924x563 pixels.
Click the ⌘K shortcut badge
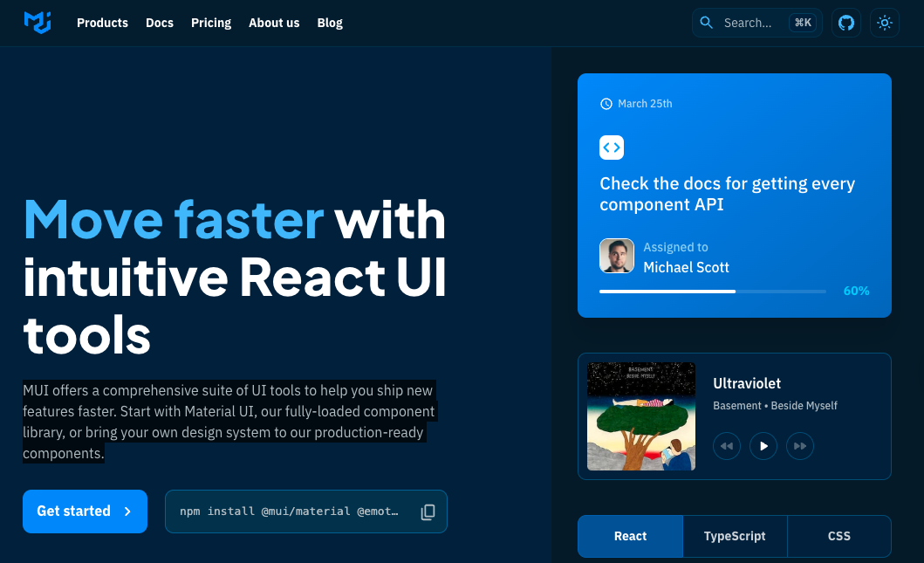tap(803, 23)
